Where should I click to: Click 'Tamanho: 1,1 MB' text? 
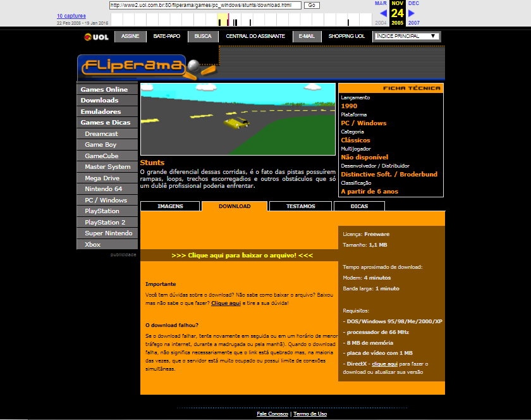pos(365,245)
